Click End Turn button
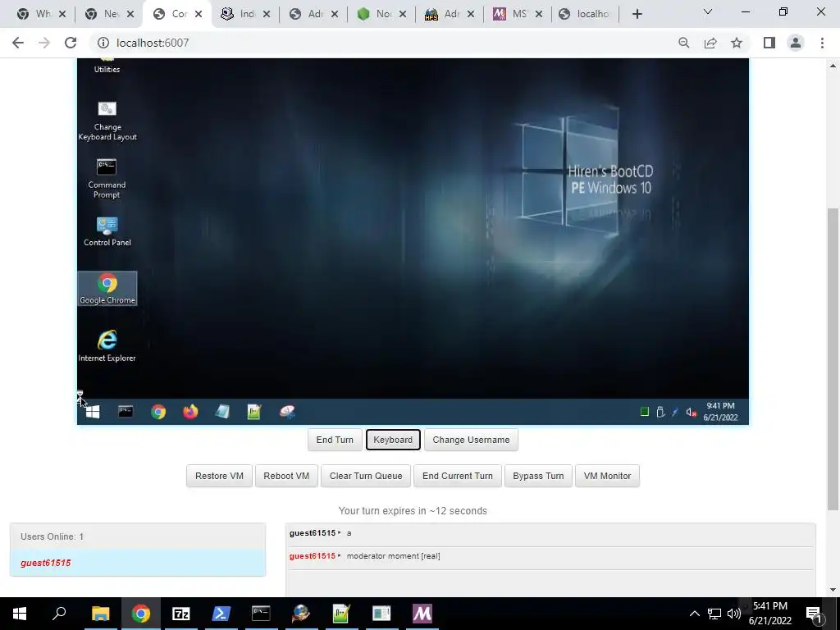The image size is (840, 630). [335, 440]
